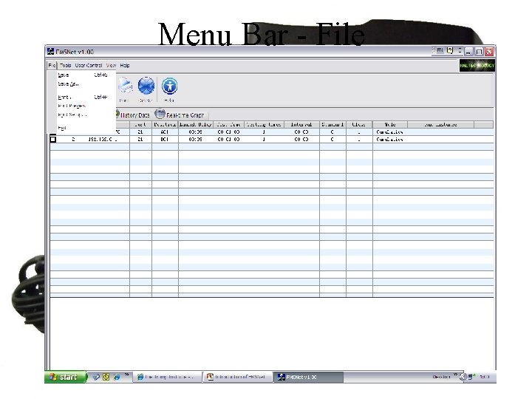Click the language bar help icon
532x399 pixels.
(450, 51)
